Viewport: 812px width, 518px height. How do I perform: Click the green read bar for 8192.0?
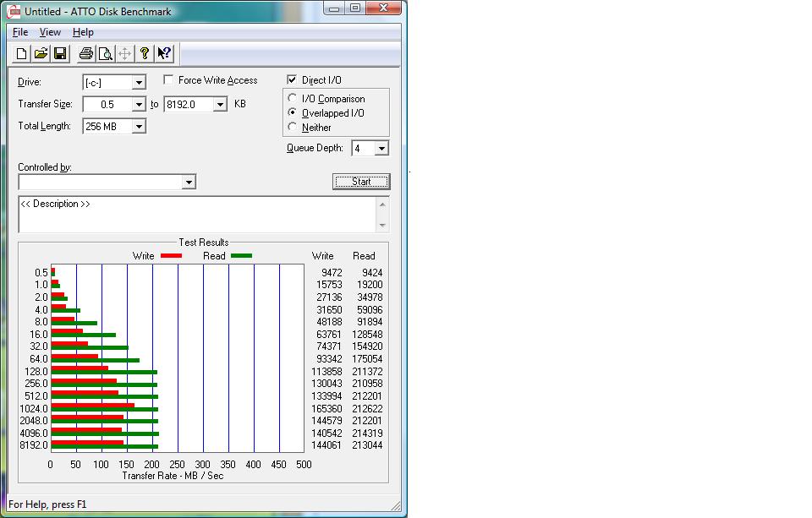pos(105,446)
